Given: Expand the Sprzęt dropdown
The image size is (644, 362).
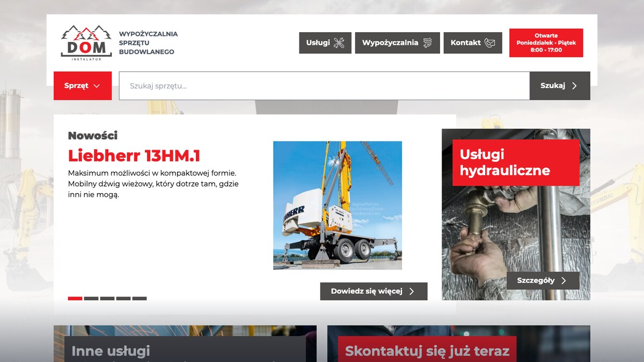Looking at the screenshot, I should point(83,86).
